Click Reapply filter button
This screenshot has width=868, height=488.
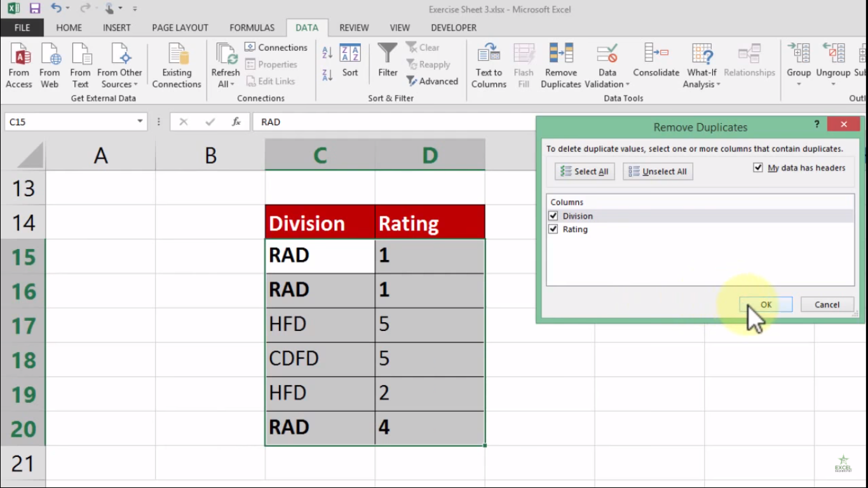tap(428, 65)
